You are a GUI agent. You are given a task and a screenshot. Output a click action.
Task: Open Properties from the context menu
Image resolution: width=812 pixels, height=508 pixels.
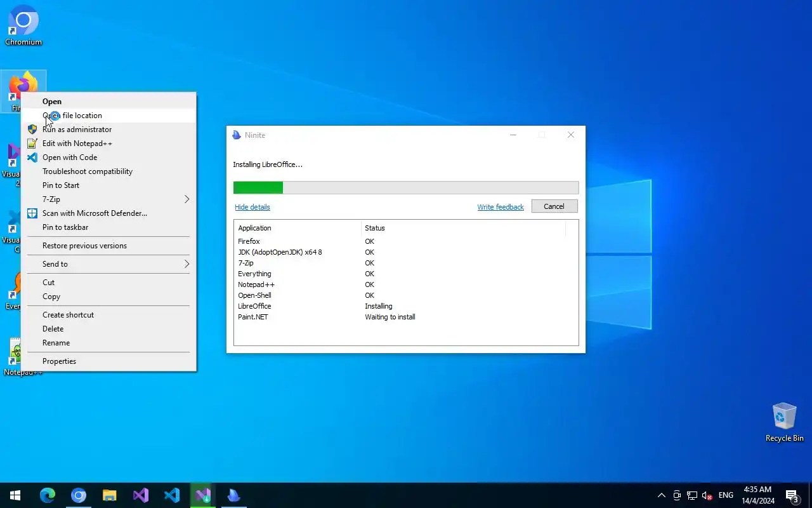(x=108, y=361)
